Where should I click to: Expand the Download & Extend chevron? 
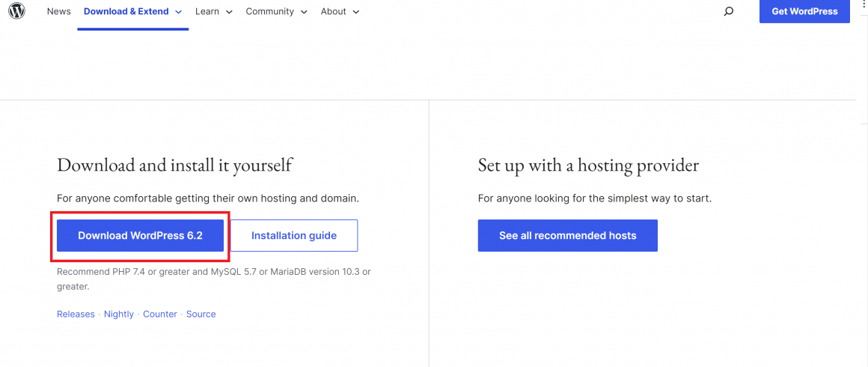tap(178, 12)
